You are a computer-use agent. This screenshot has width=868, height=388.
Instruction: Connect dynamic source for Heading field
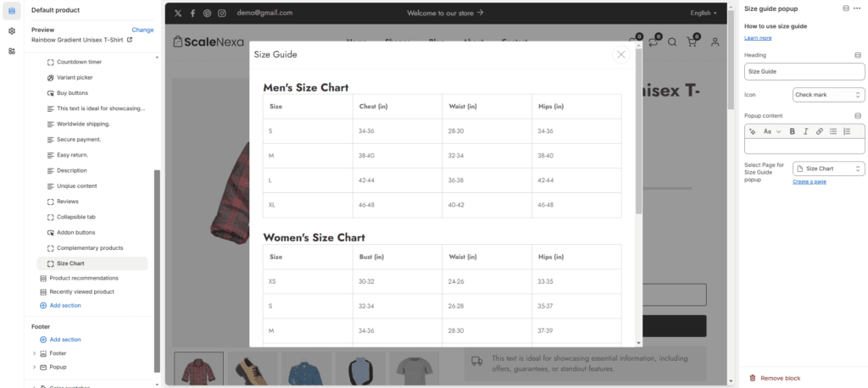tap(858, 55)
